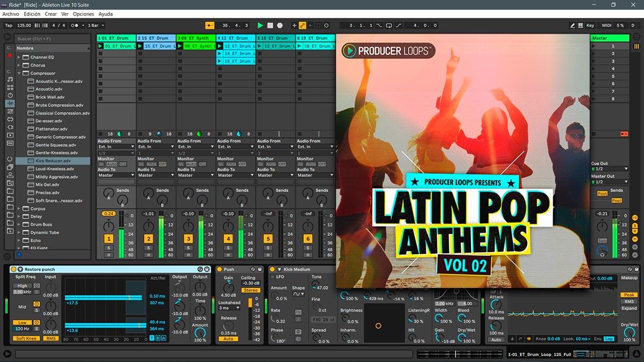Toggle the Automation Arm link icon

pyautogui.click(x=302, y=25)
